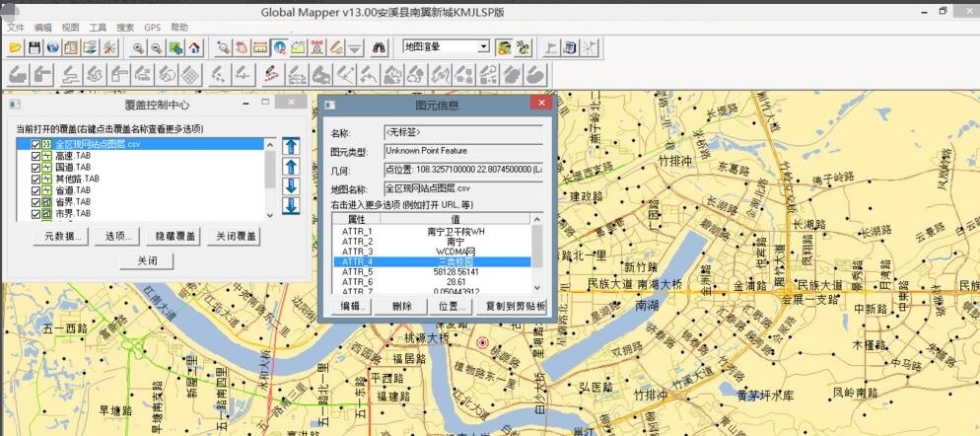The height and width of the screenshot is (436, 980).
Task: Click the Save workspace floppy disk icon
Action: (x=35, y=47)
